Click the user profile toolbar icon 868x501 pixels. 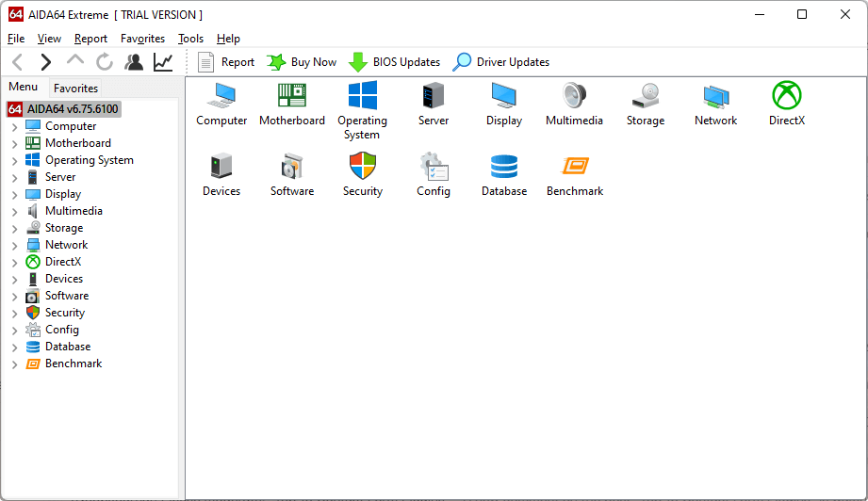tap(134, 62)
